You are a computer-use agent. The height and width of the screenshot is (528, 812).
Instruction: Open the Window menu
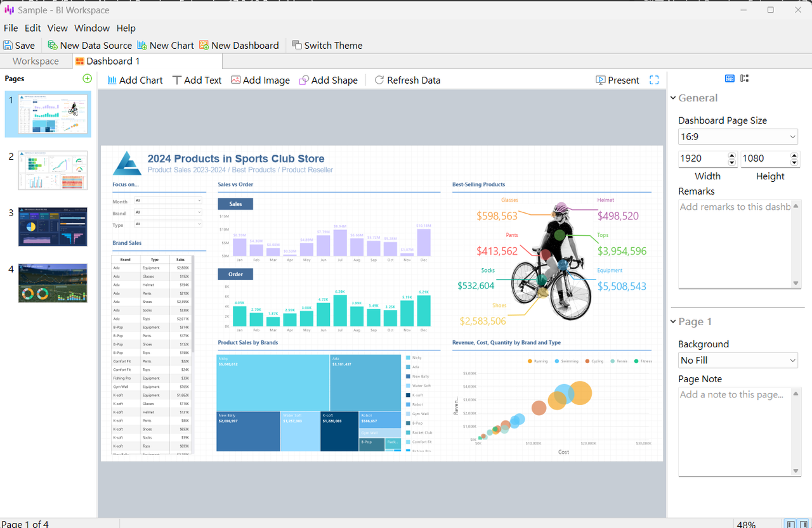(92, 28)
